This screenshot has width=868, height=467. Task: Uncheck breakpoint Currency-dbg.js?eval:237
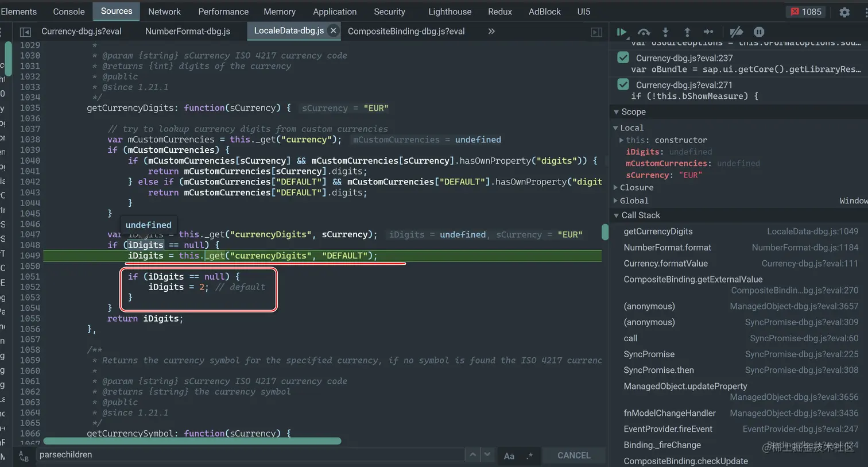coord(623,57)
